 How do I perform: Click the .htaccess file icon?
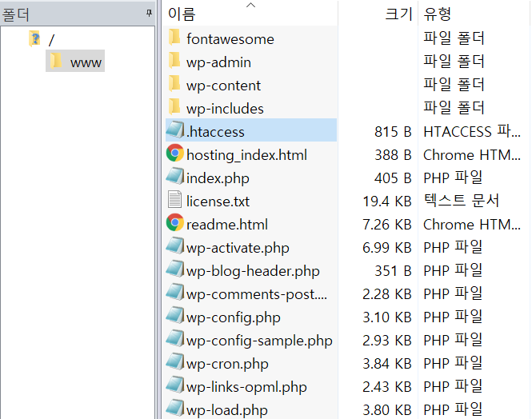point(175,130)
